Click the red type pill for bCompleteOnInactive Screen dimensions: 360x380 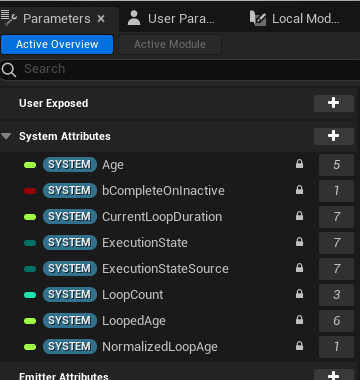(30, 191)
